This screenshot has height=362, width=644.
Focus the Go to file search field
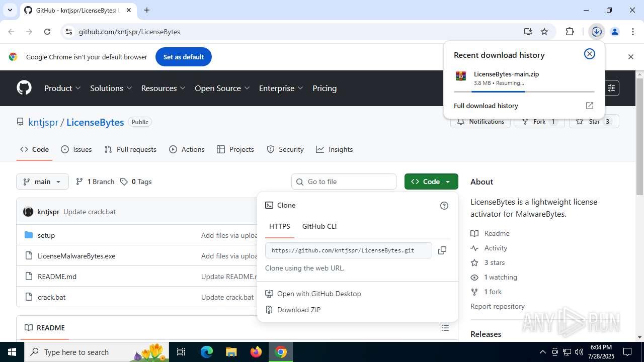pos(344,182)
